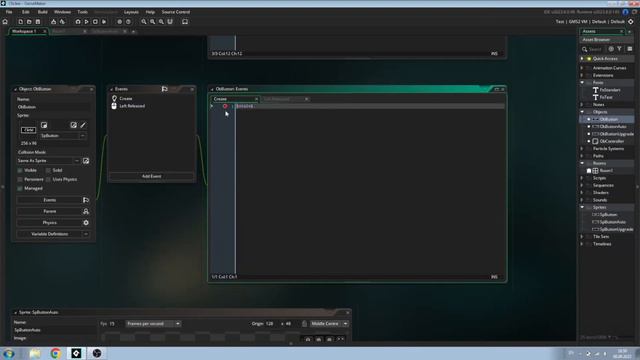This screenshot has height=360, width=640.
Task: Collapse the Objects folder
Action: (x=582, y=112)
